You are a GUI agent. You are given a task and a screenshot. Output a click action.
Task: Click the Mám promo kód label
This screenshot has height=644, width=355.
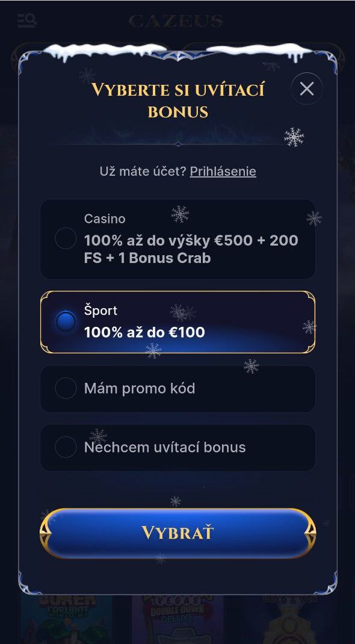(x=140, y=388)
